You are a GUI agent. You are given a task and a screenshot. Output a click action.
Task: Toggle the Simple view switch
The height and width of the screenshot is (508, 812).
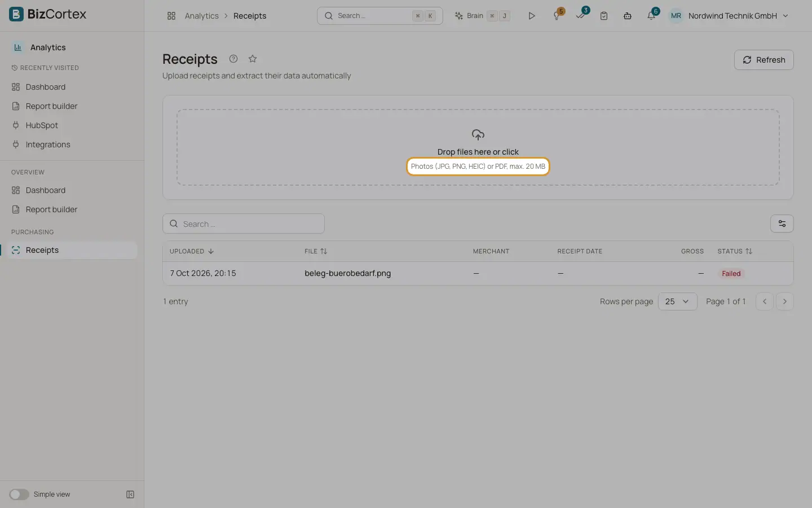19,494
